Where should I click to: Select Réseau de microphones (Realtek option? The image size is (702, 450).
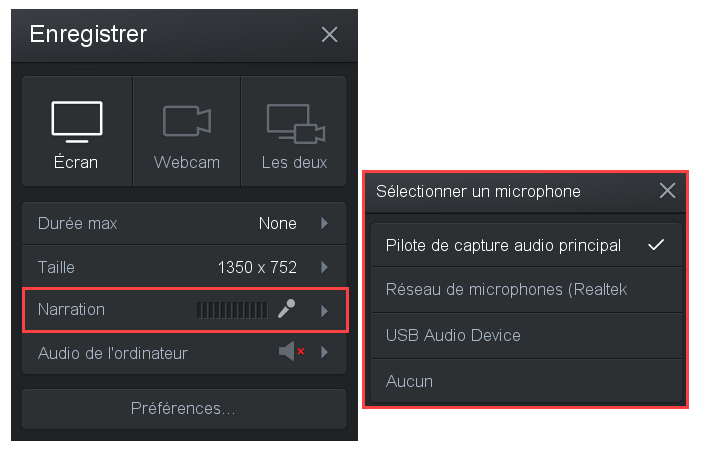[526, 290]
